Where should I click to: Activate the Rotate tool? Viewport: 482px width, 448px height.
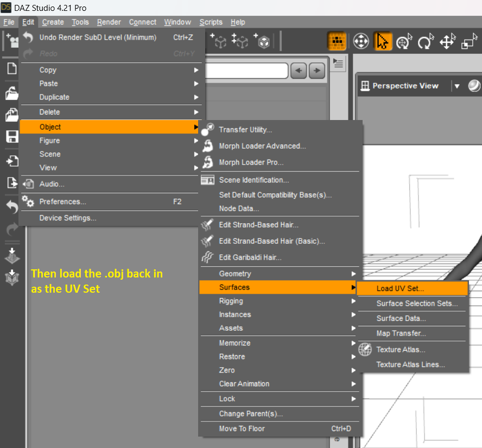[425, 41]
